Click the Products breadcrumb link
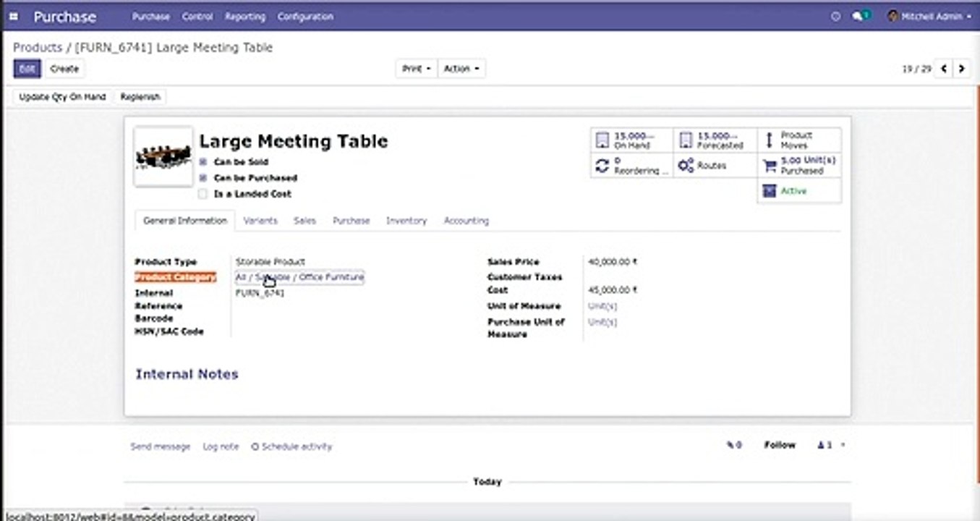Image resolution: width=980 pixels, height=521 pixels. pyautogui.click(x=38, y=48)
